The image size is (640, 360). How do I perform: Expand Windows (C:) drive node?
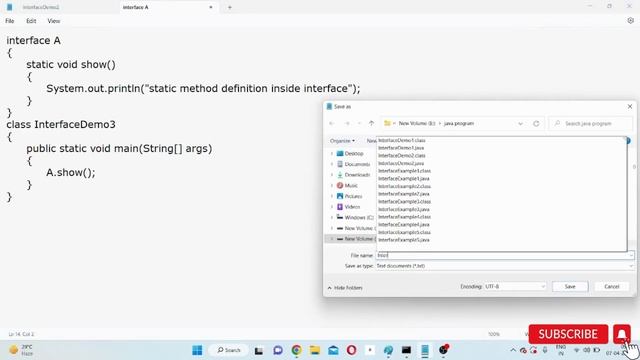(332, 218)
